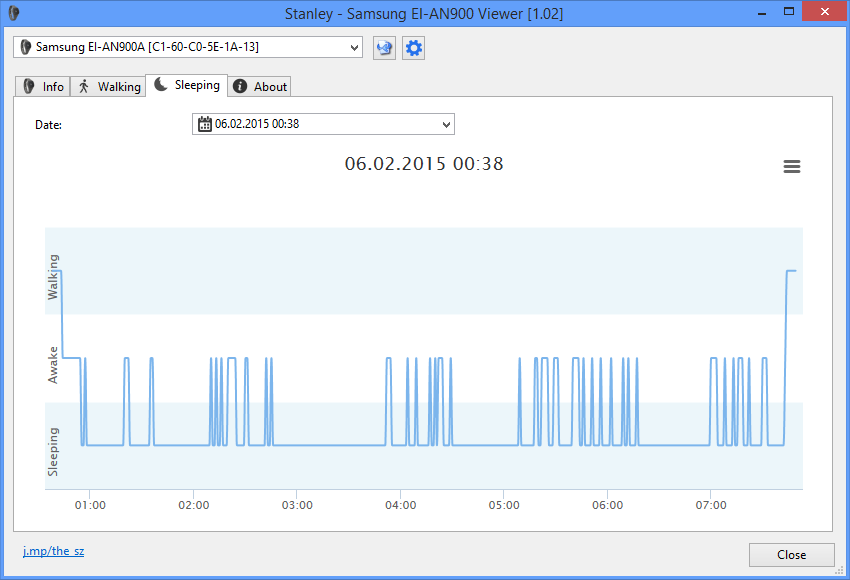Switch to the Walking tab
This screenshot has height=580, width=850.
pos(108,87)
